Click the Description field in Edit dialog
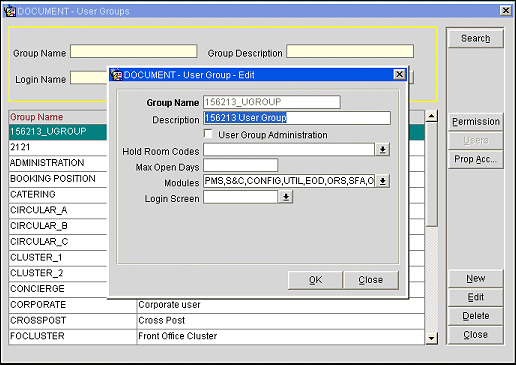 [297, 118]
